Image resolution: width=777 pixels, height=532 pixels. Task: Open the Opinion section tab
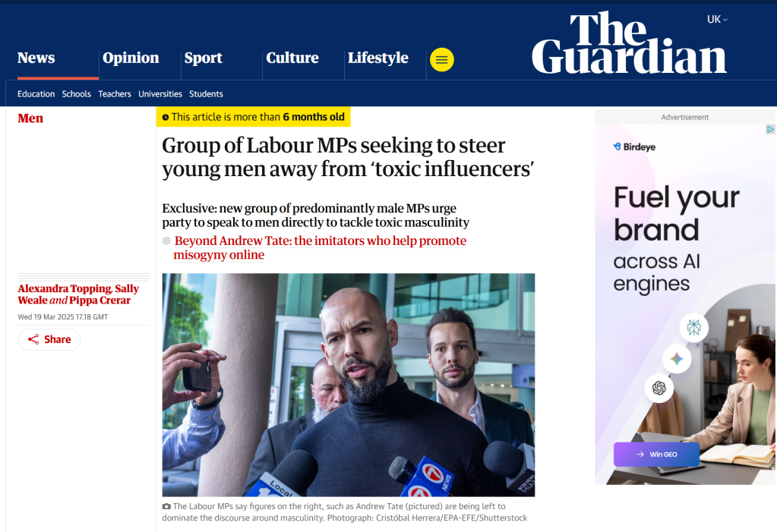pos(131,58)
